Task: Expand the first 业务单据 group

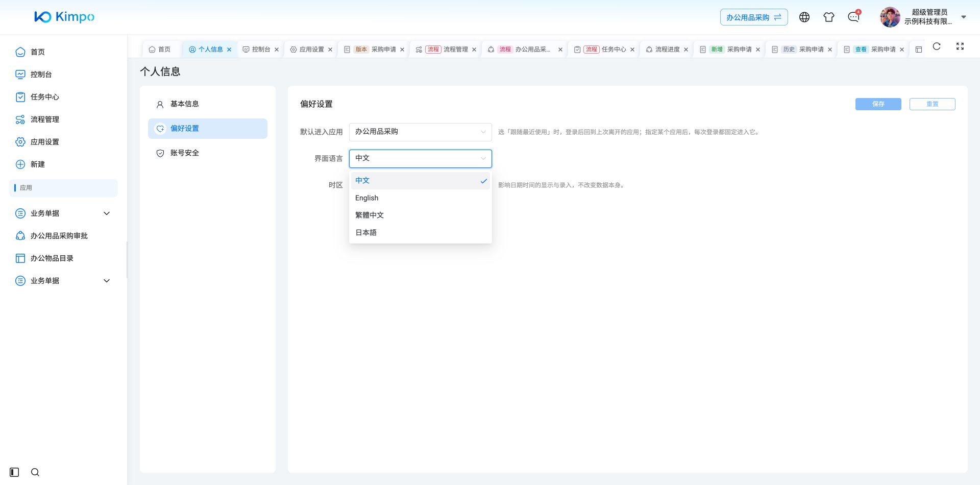Action: [x=63, y=213]
